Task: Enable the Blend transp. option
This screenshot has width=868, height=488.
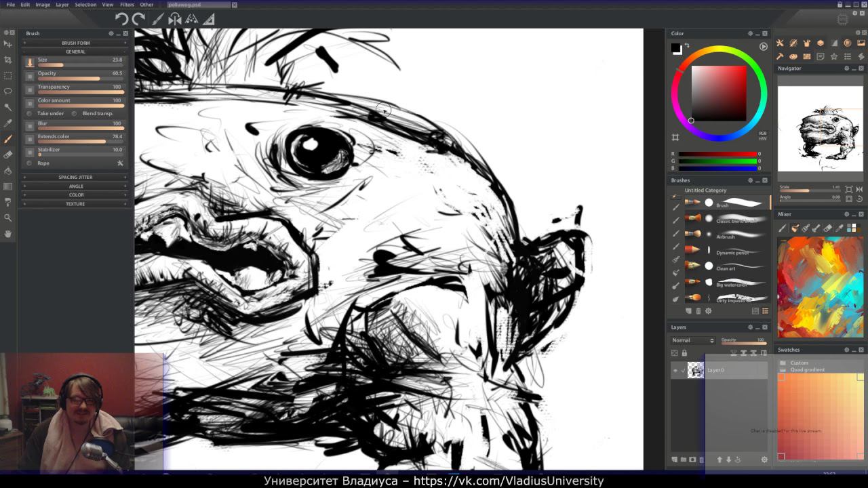Action: pos(75,113)
